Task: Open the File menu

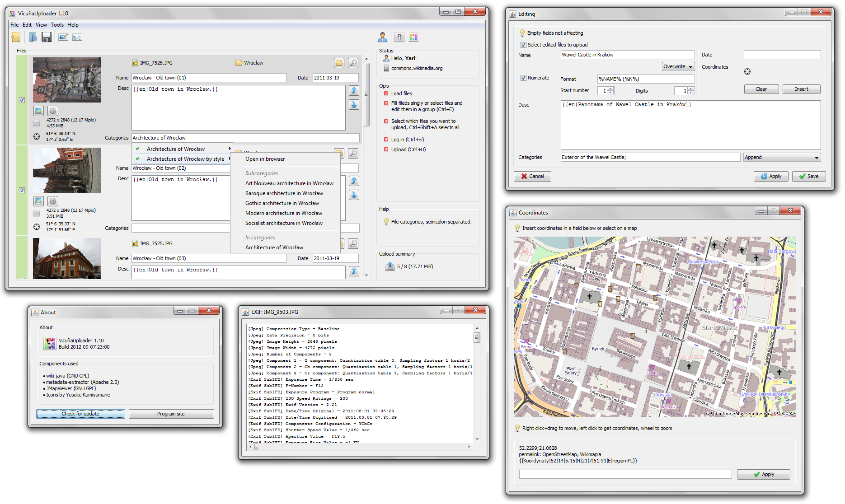Action: click(14, 25)
